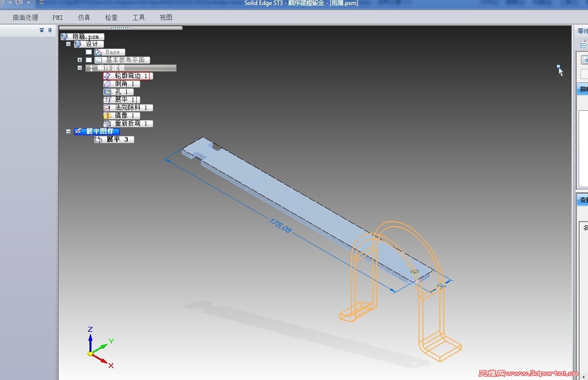Select the Base coordinate system icon
This screenshot has height=380, width=588.
(98, 52)
